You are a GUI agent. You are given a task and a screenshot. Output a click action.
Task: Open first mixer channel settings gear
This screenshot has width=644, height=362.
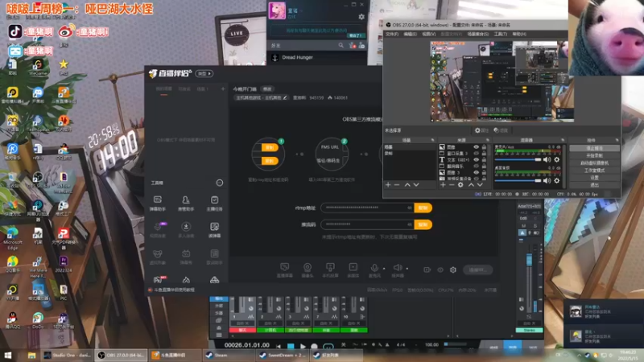tap(557, 159)
